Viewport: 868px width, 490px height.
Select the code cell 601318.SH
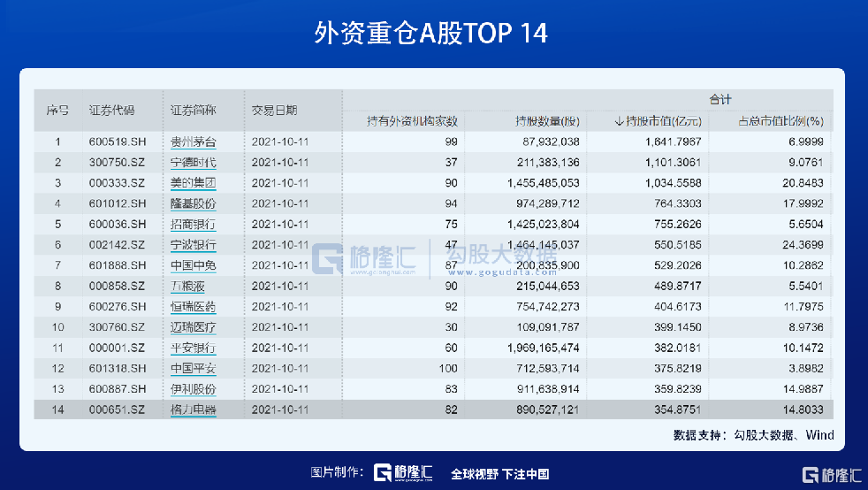tap(118, 369)
